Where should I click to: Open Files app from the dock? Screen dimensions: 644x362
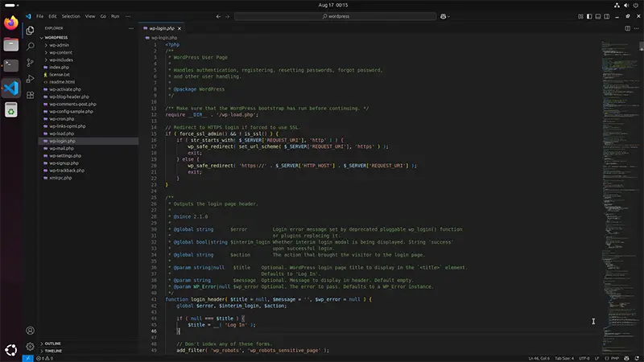[11, 44]
